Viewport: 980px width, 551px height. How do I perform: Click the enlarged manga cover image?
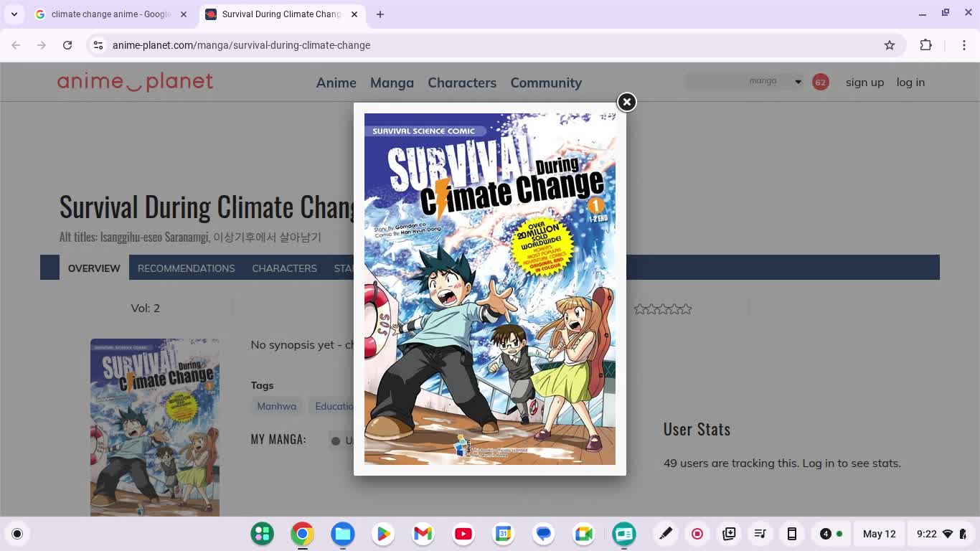(x=490, y=288)
